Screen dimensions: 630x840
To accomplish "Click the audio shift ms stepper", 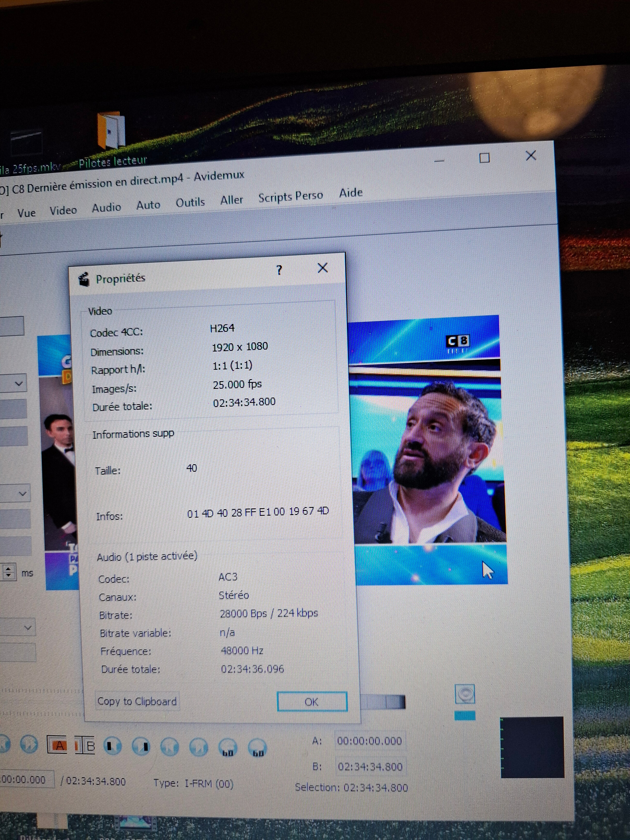I will pyautogui.click(x=8, y=572).
